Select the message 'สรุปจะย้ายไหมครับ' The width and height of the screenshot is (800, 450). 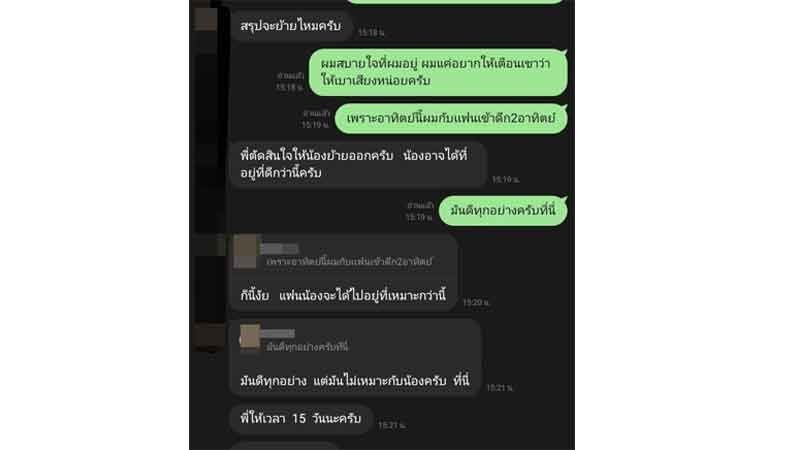click(290, 26)
